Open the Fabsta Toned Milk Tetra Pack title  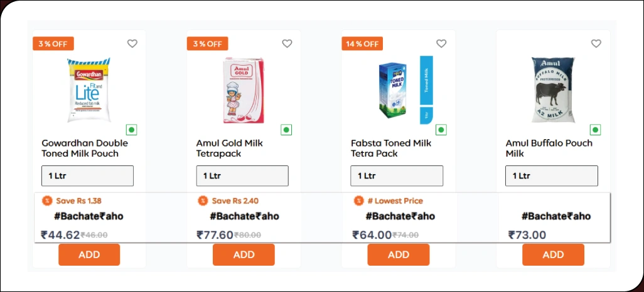(391, 149)
